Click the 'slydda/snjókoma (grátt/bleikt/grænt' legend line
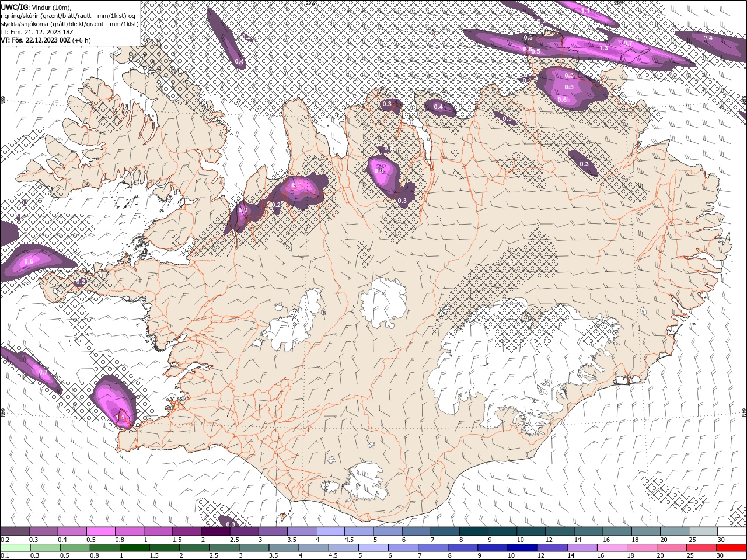This screenshot has height=560, width=747. pos(69,24)
